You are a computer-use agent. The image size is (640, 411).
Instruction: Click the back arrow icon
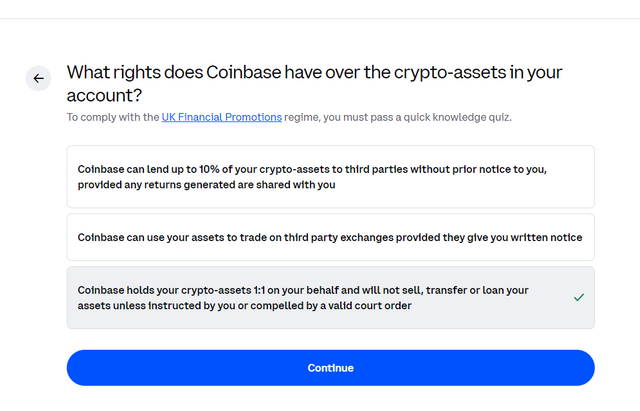tap(38, 78)
